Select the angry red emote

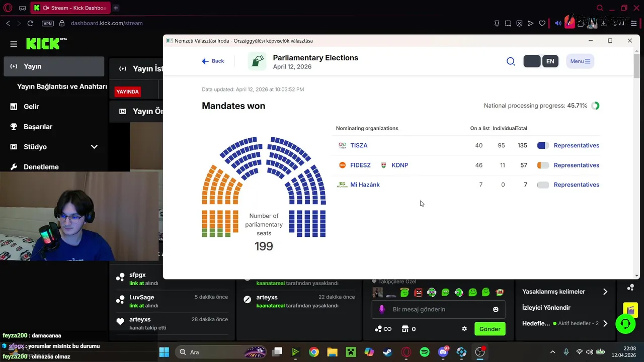point(418,292)
